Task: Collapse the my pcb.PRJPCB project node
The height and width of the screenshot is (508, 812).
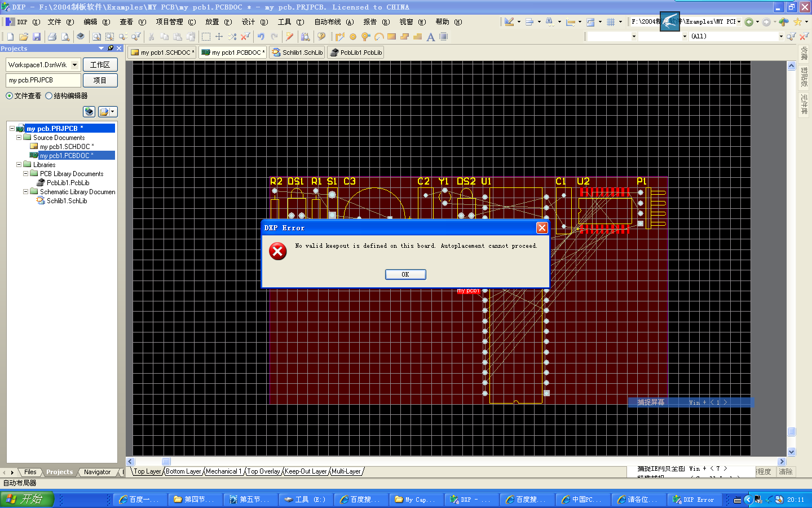Action: pyautogui.click(x=12, y=129)
